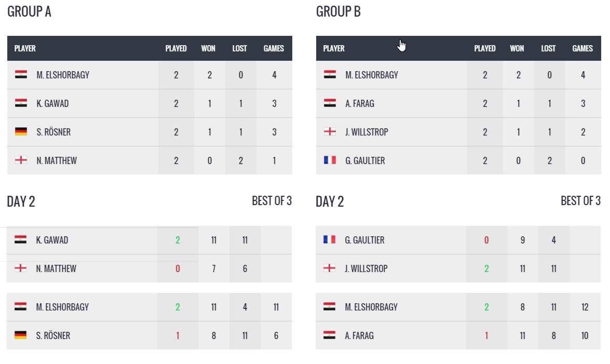Click England flag beside N. Matthew in Day 2 match
The height and width of the screenshot is (364, 610).
coord(20,268)
